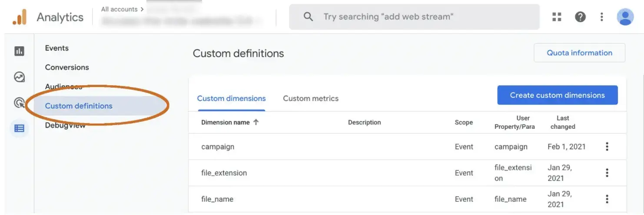Open the Google apps grid icon
The image size is (644, 215).
point(557,17)
